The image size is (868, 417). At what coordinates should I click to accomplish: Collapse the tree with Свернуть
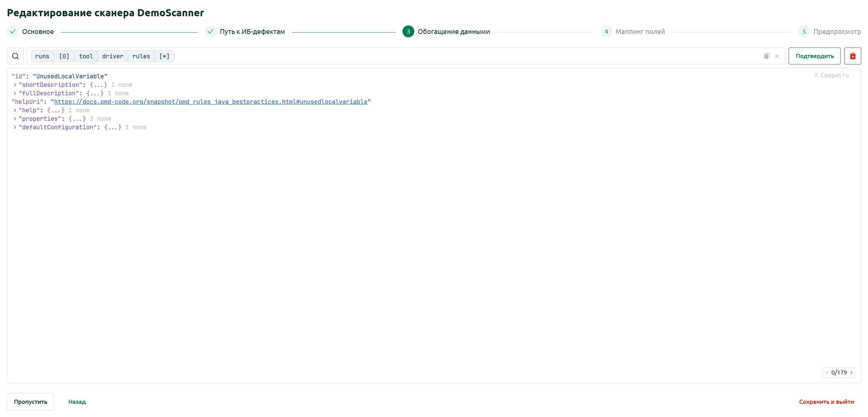(831, 75)
